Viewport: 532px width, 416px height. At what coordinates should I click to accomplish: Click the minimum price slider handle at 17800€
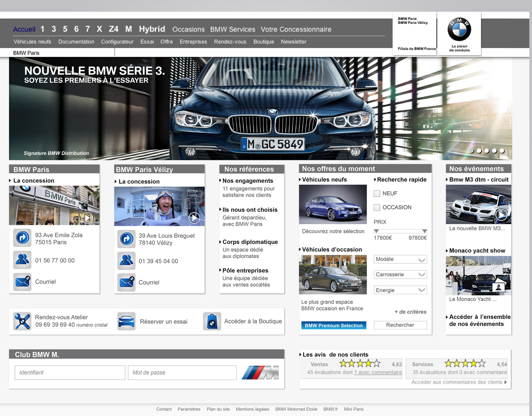pyautogui.click(x=376, y=231)
